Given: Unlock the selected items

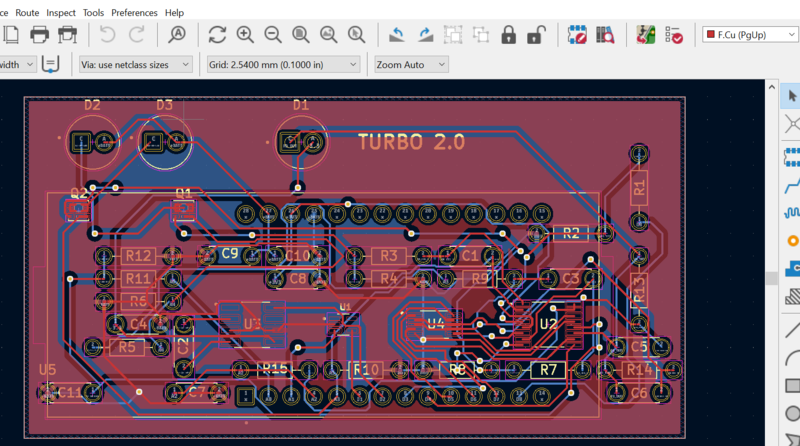Looking at the screenshot, I should (536, 35).
